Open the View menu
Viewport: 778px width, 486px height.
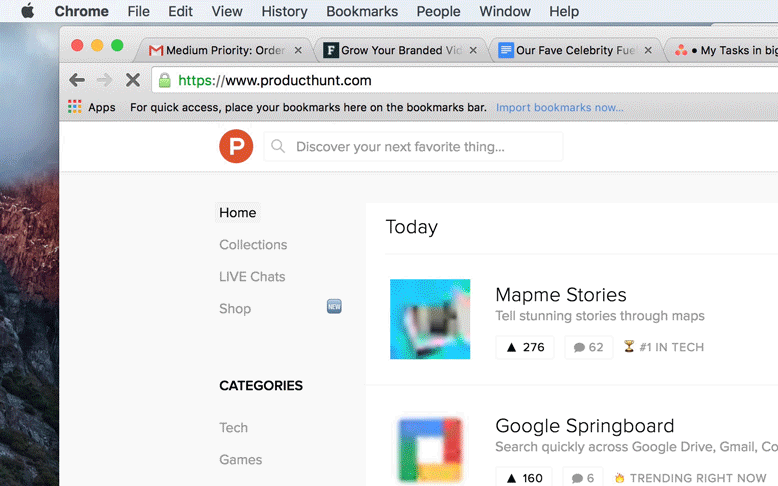[227, 11]
